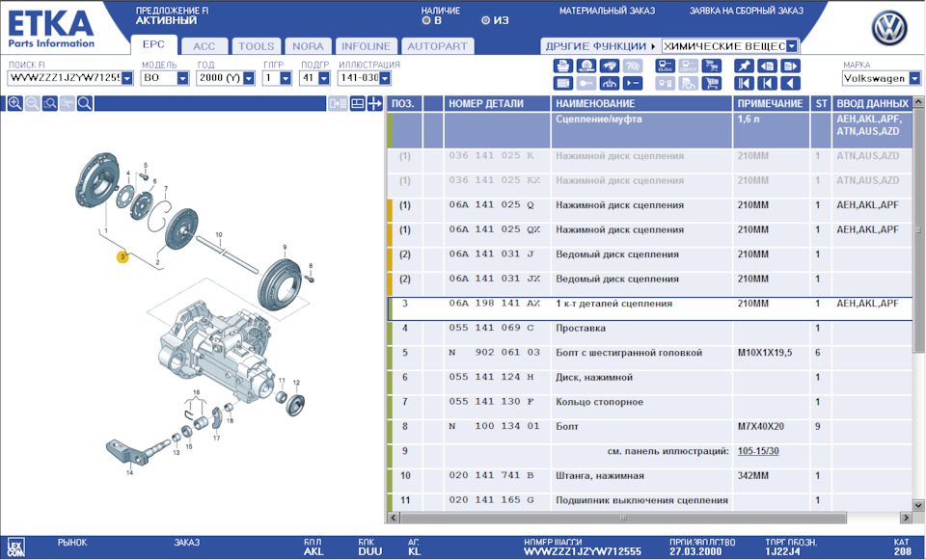Image resolution: width=926 pixels, height=560 pixels.
Task: Click the pin bookmark icon
Action: [x=744, y=67]
